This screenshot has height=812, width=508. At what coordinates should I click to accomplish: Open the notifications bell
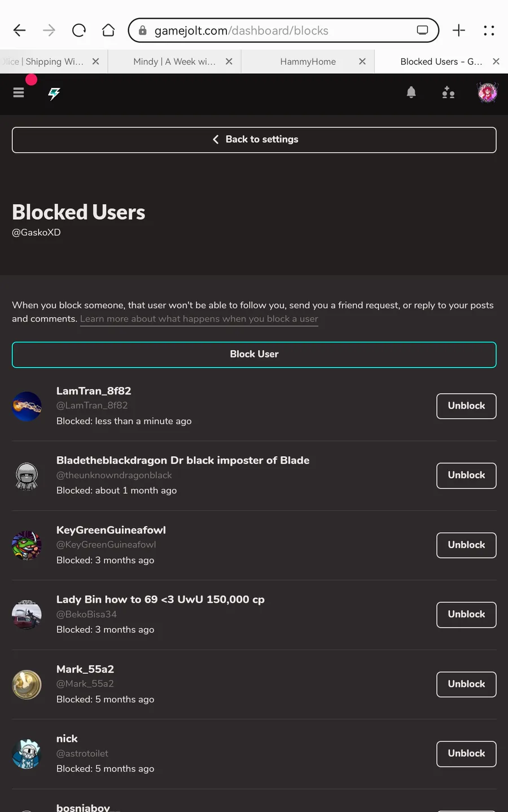(x=411, y=92)
